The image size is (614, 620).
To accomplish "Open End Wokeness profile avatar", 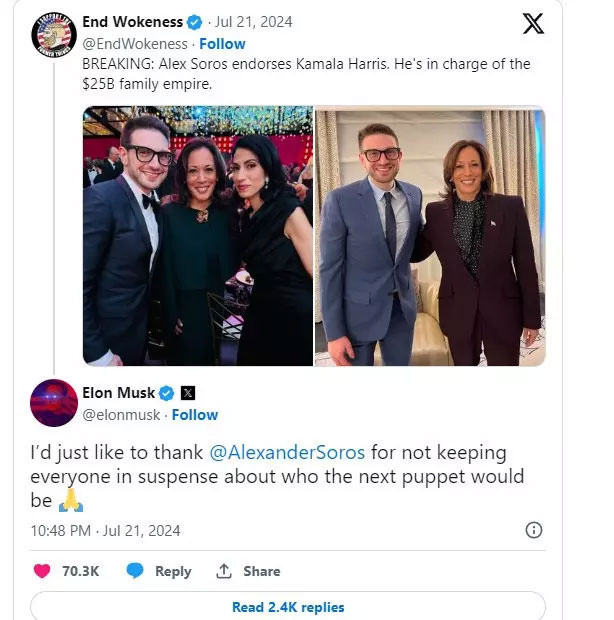I will [54, 33].
